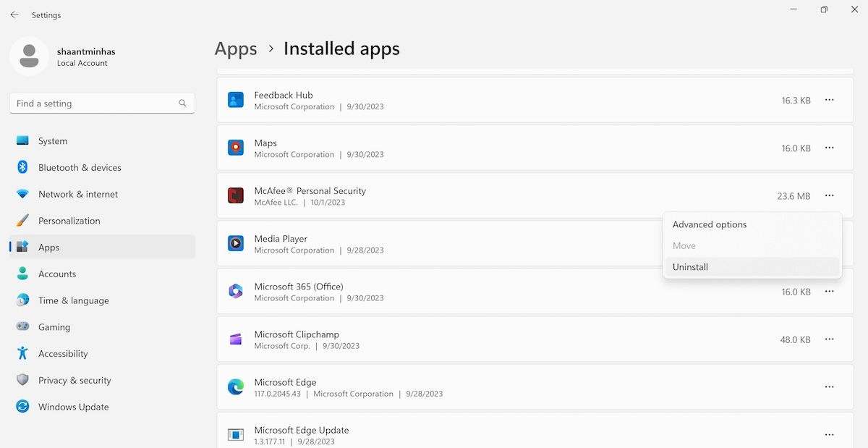Click the Bluetooth & devices sidebar icon
This screenshot has height=448, width=868.
(x=22, y=167)
